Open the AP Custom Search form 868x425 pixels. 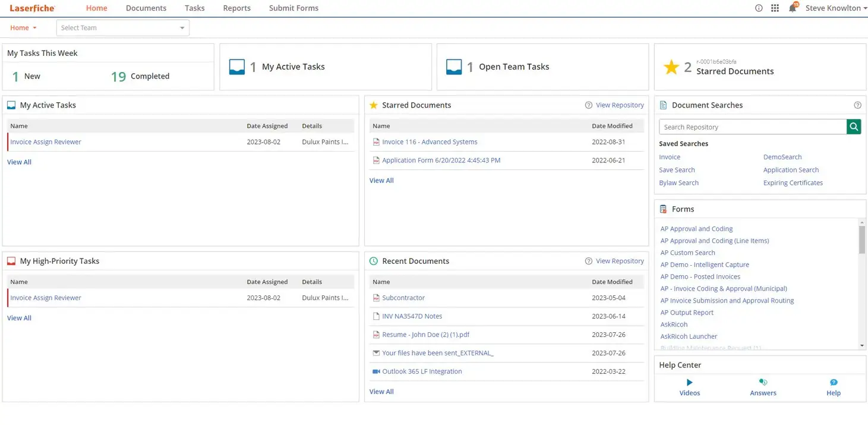(687, 253)
